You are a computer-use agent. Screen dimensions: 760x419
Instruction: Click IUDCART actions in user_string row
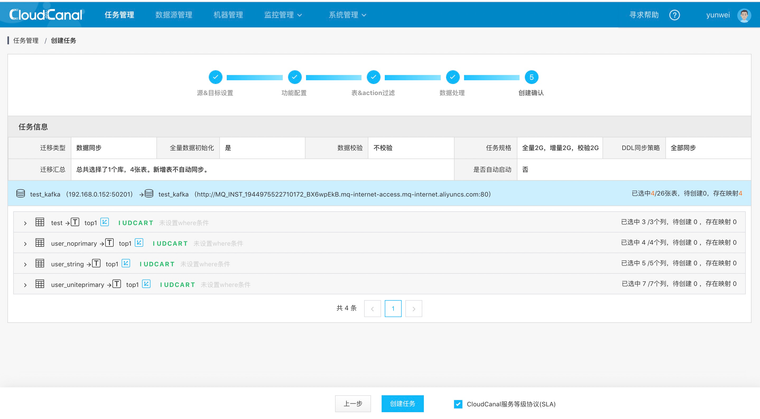click(157, 264)
